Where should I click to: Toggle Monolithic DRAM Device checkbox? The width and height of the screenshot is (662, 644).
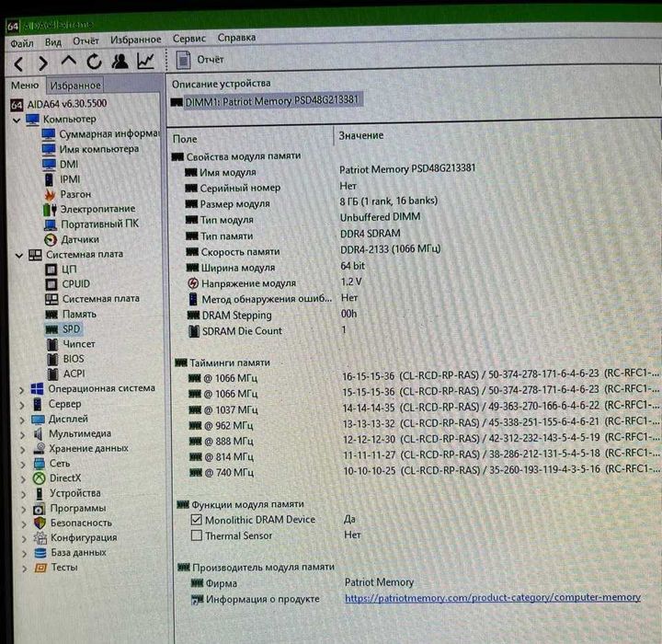197,520
